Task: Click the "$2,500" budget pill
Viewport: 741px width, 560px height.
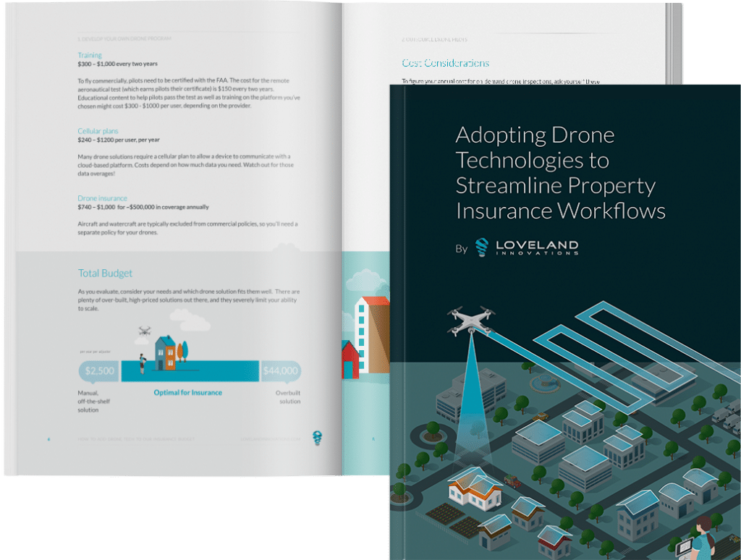Action: [99, 371]
